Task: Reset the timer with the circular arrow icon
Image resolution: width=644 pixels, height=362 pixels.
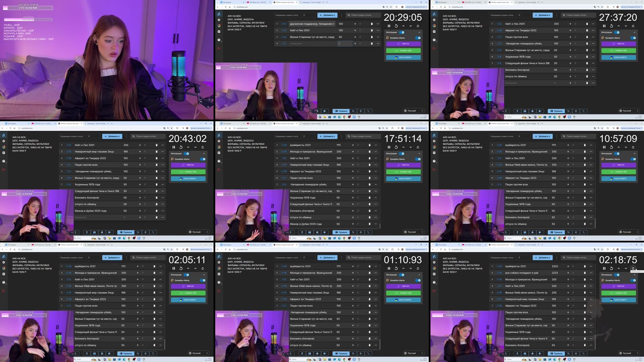Action: (181, 147)
